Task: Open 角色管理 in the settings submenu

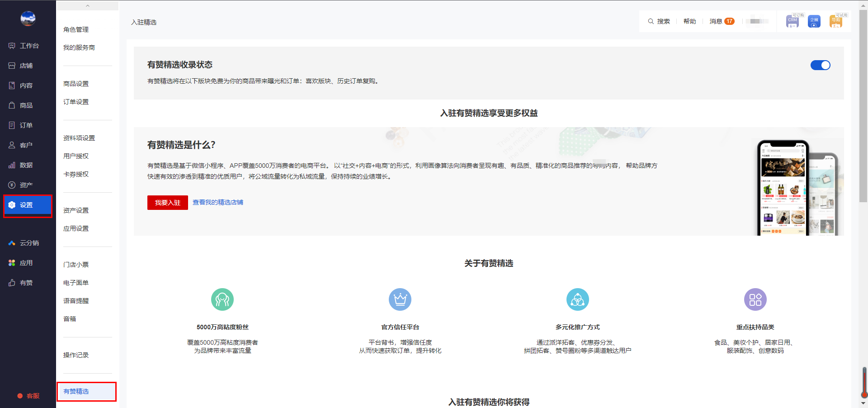Action: (76, 29)
